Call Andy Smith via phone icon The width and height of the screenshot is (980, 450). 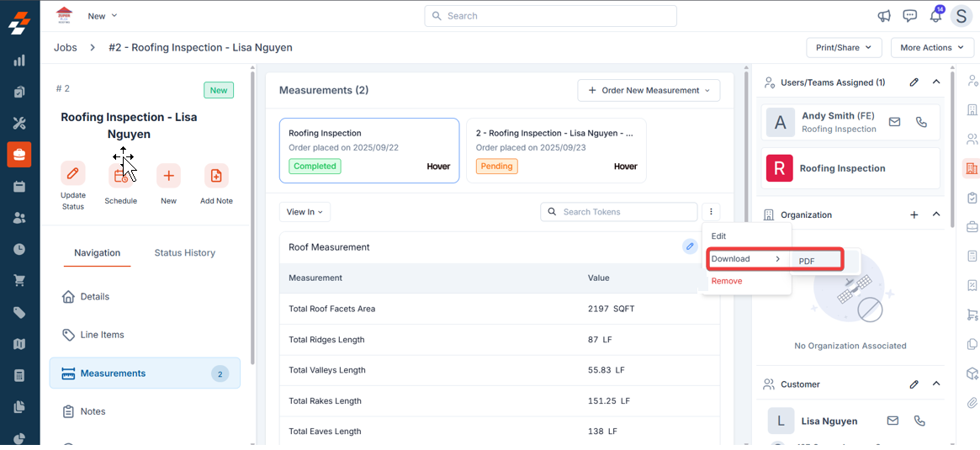[921, 122]
